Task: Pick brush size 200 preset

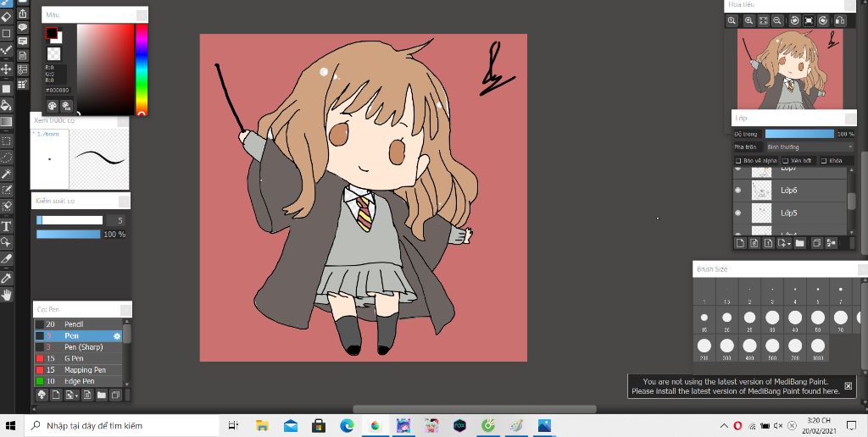Action: 704,349
